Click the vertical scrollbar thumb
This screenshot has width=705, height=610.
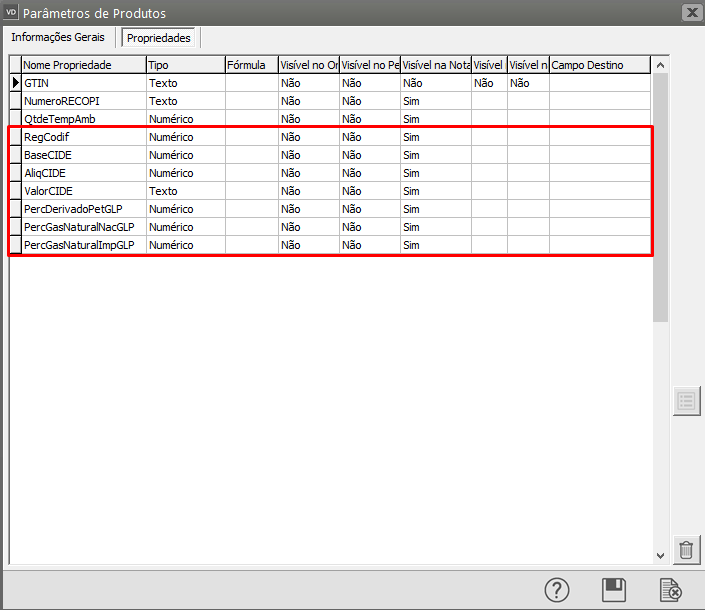tap(660, 197)
